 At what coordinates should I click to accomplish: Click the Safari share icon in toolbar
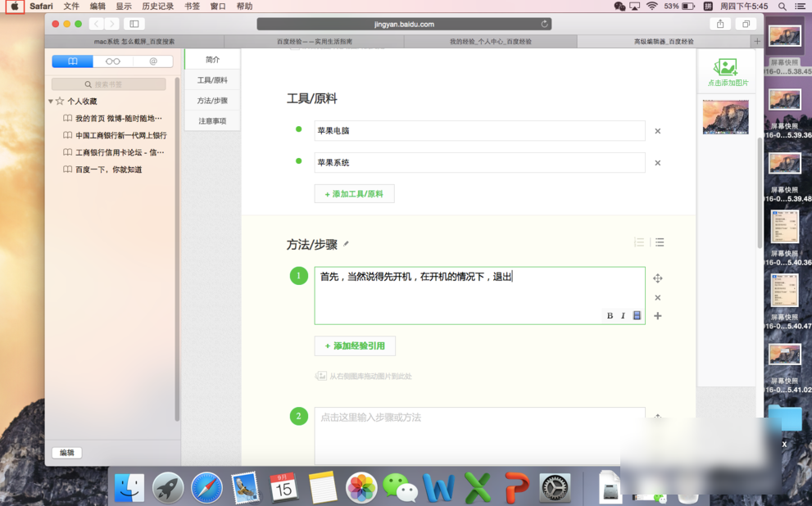click(719, 24)
